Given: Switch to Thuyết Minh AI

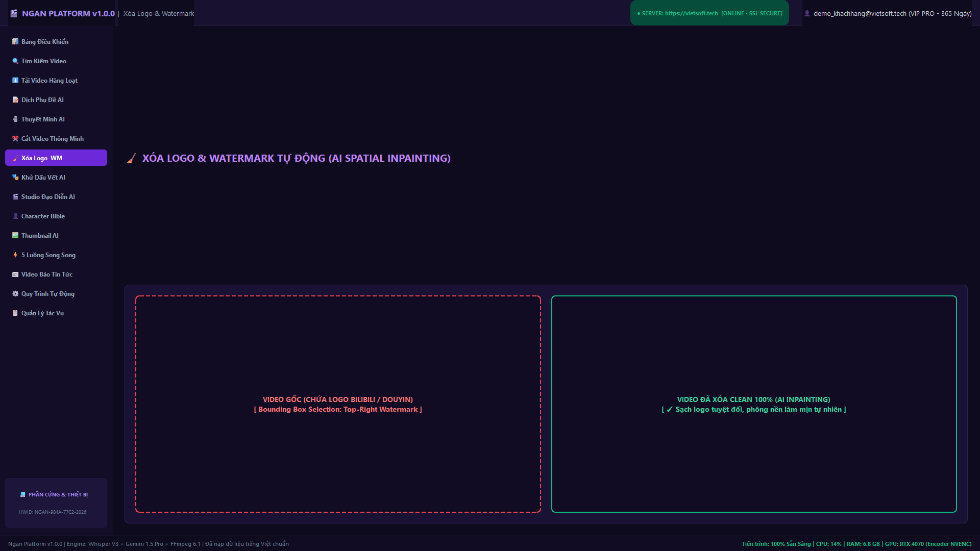Looking at the screenshot, I should [56, 119].
